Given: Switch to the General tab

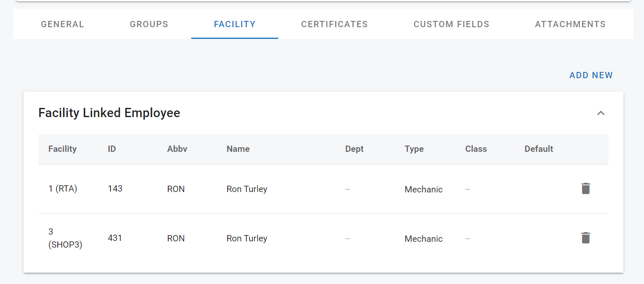Looking at the screenshot, I should (x=62, y=24).
